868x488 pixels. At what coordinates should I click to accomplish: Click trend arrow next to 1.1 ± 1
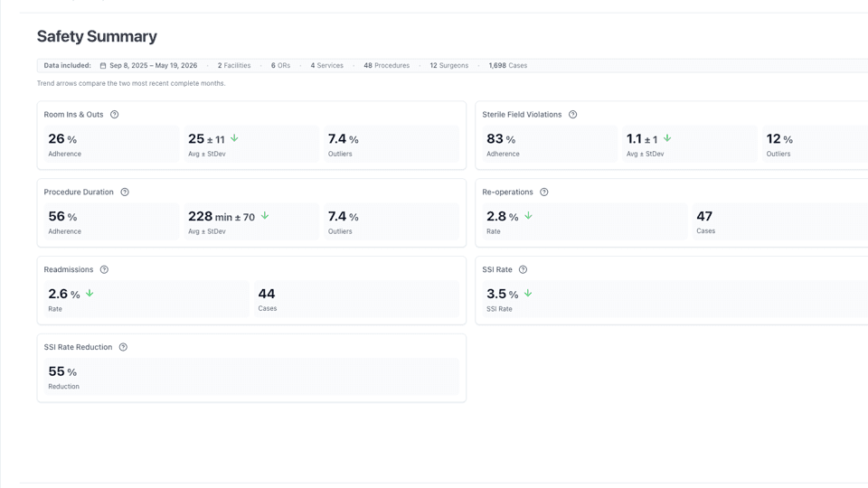[x=667, y=138]
